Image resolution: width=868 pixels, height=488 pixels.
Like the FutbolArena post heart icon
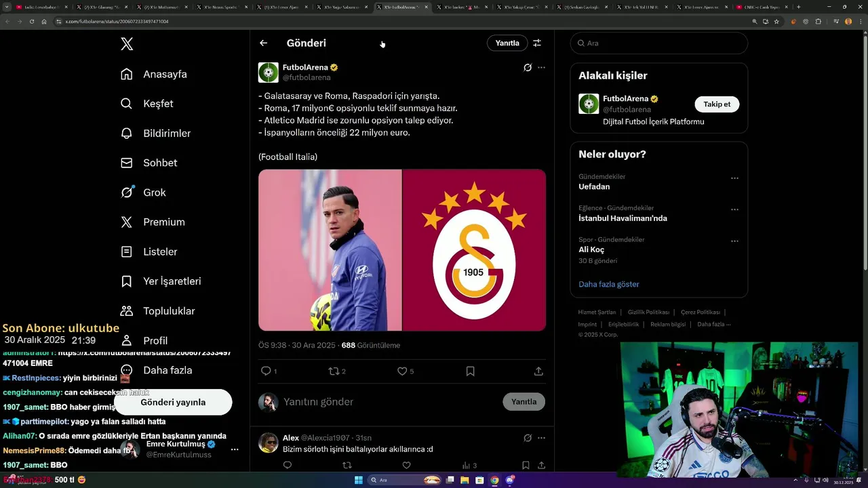402,371
